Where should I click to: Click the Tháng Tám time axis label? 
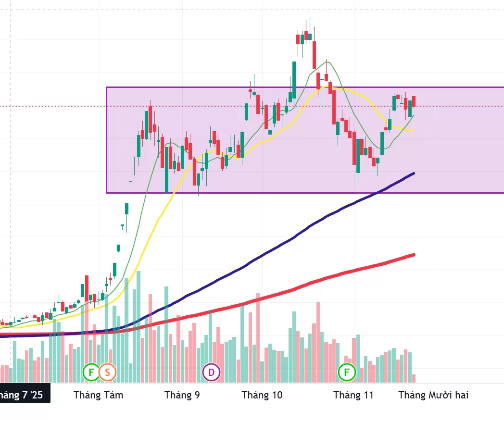pos(98,395)
